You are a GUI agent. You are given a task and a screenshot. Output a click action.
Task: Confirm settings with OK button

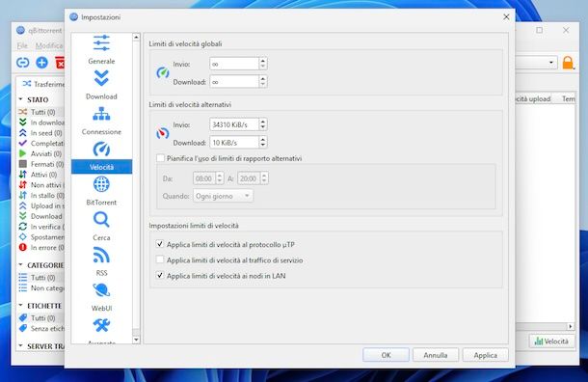coord(386,355)
